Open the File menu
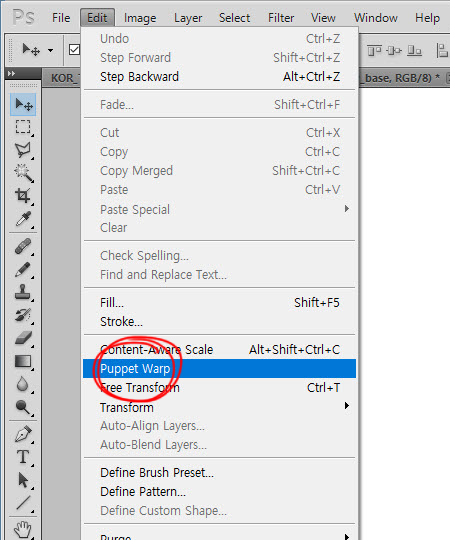The height and width of the screenshot is (540, 450). [61, 18]
